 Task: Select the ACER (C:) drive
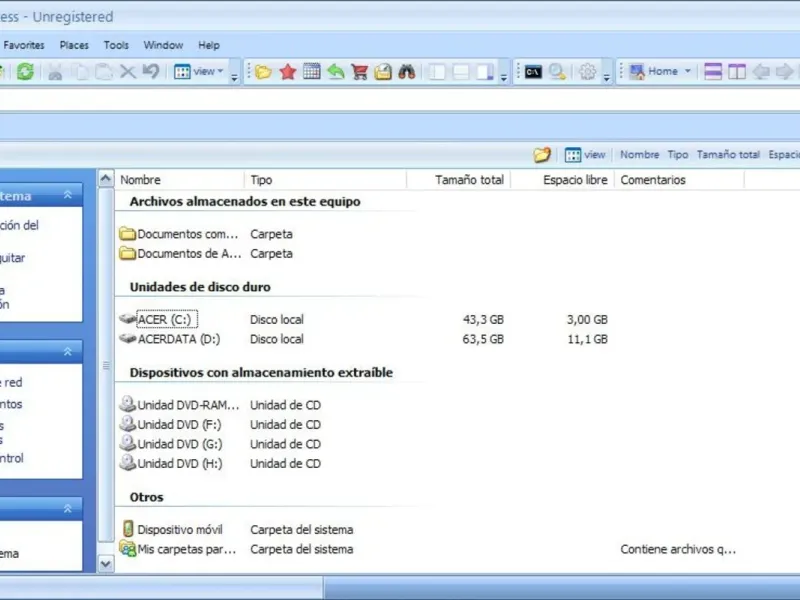coord(158,319)
